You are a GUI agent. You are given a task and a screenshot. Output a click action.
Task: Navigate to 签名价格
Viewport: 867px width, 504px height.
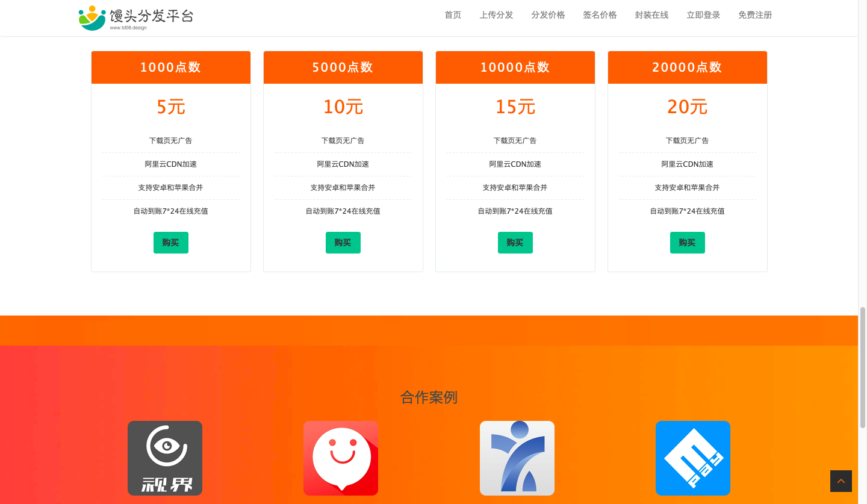click(600, 15)
